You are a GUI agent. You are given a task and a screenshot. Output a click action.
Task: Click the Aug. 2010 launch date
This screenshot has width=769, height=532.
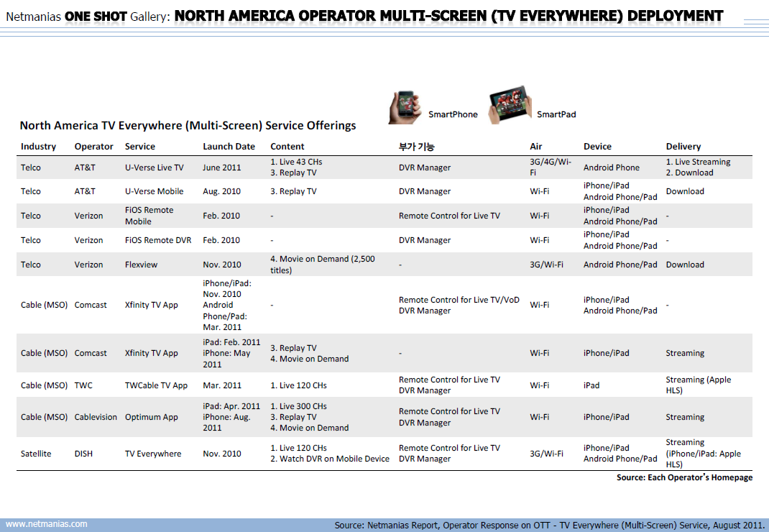tap(221, 191)
